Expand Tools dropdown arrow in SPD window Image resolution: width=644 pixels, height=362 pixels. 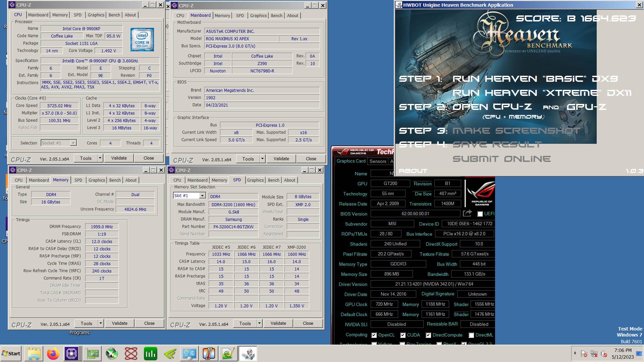point(259,323)
